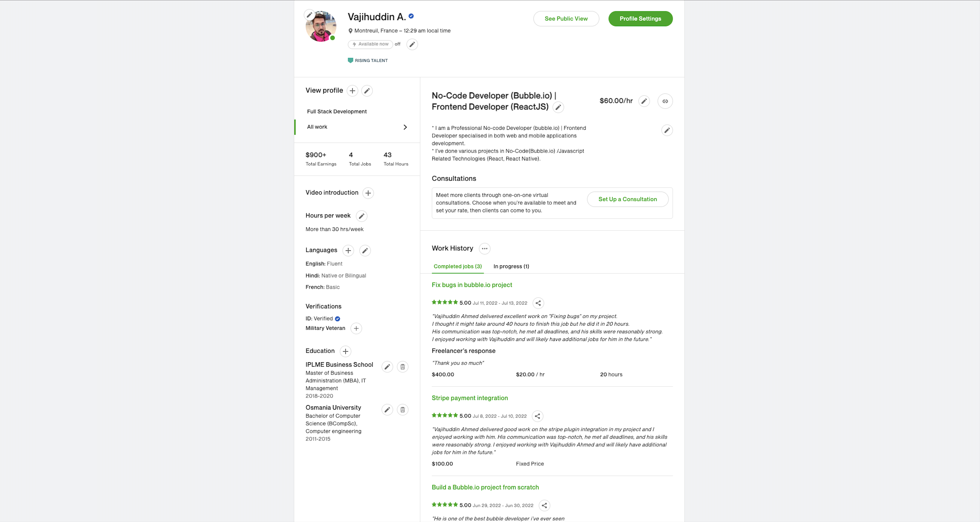This screenshot has width=980, height=522.
Task: Toggle the Available now badge
Action: [370, 44]
